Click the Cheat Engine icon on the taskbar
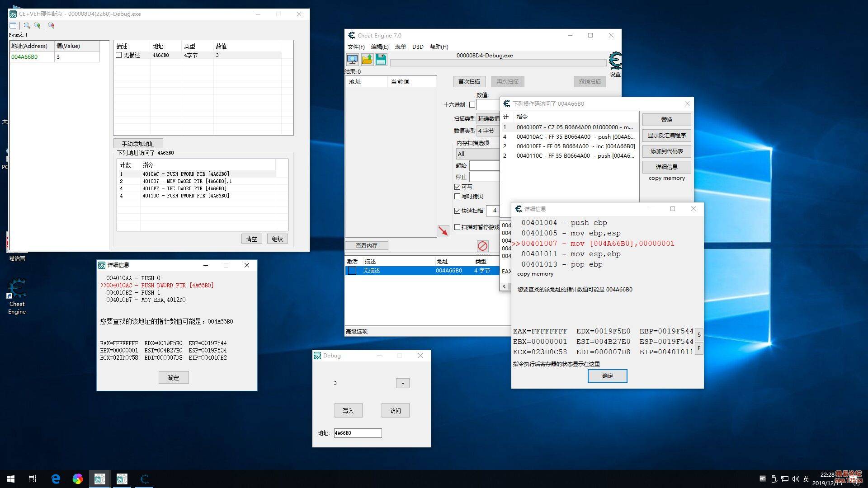 click(144, 479)
